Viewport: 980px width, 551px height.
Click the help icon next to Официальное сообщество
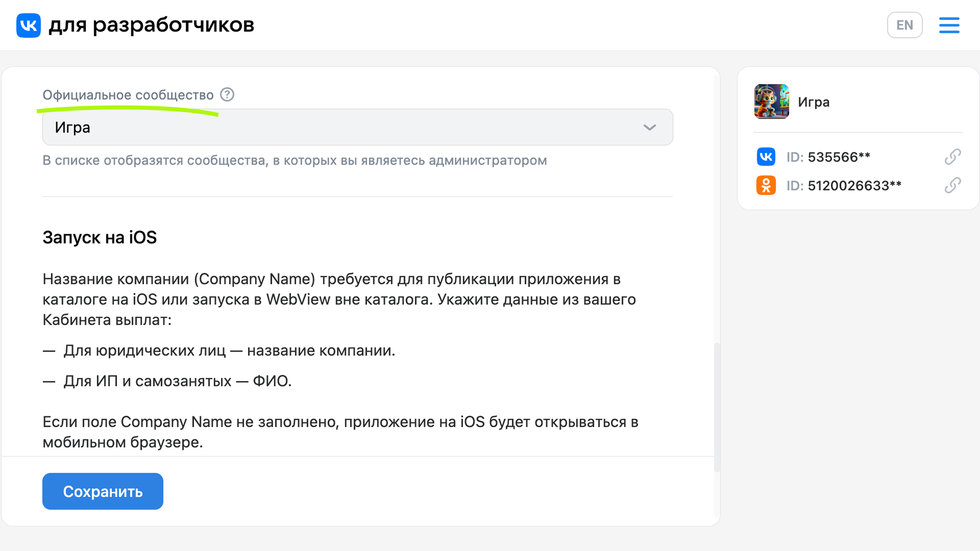coord(227,94)
